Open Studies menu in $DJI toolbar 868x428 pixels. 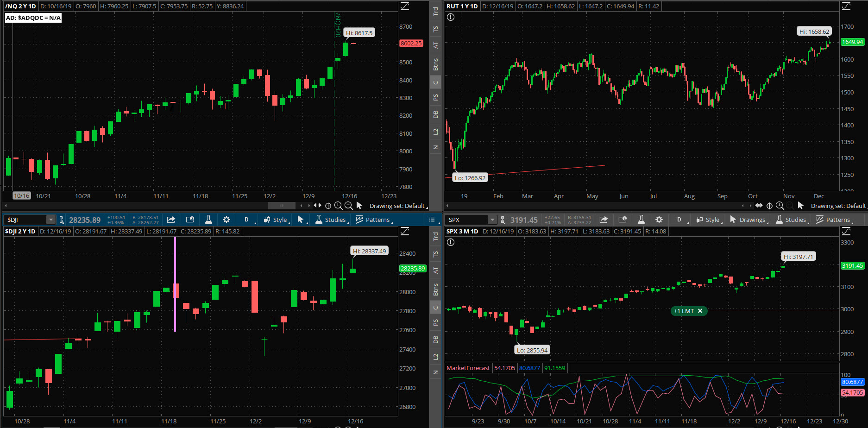pos(331,220)
